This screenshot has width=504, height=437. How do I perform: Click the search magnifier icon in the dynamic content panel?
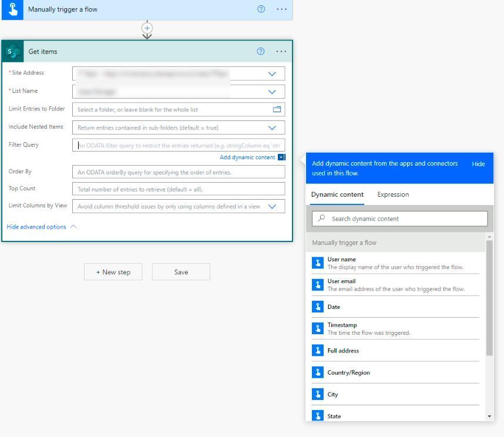321,218
